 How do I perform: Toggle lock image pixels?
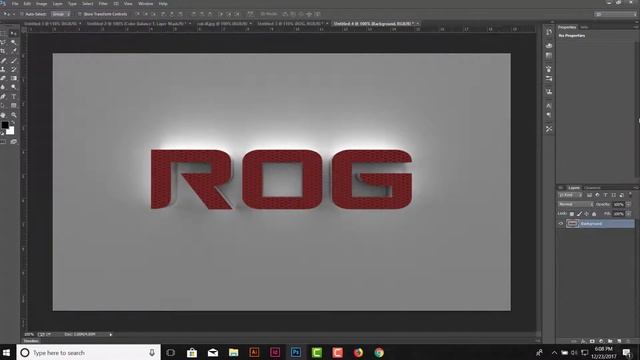580,213
